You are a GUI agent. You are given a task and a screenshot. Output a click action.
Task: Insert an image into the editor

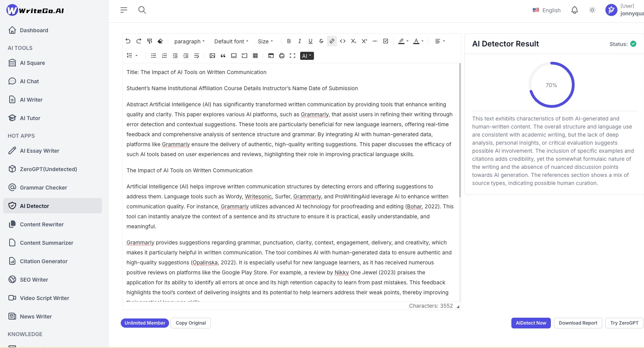click(212, 56)
